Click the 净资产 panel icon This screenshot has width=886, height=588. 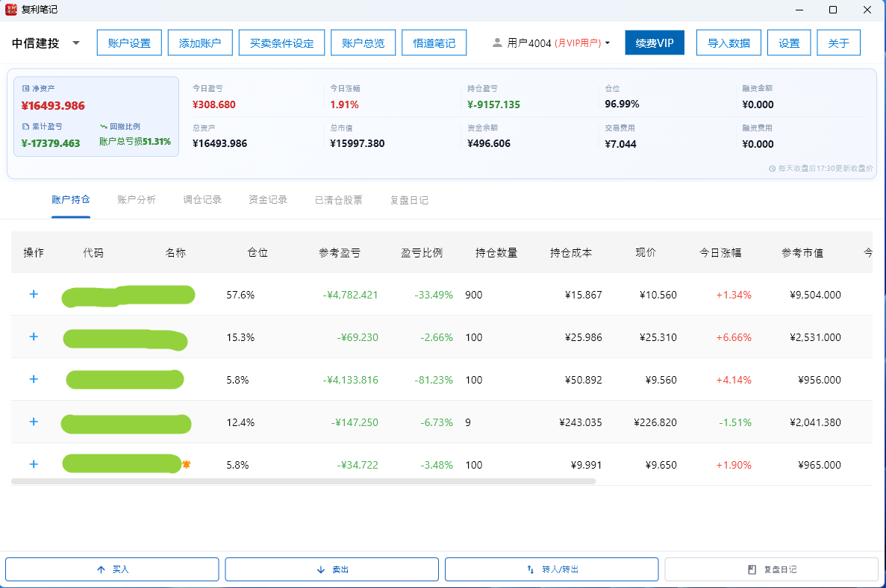coord(25,89)
